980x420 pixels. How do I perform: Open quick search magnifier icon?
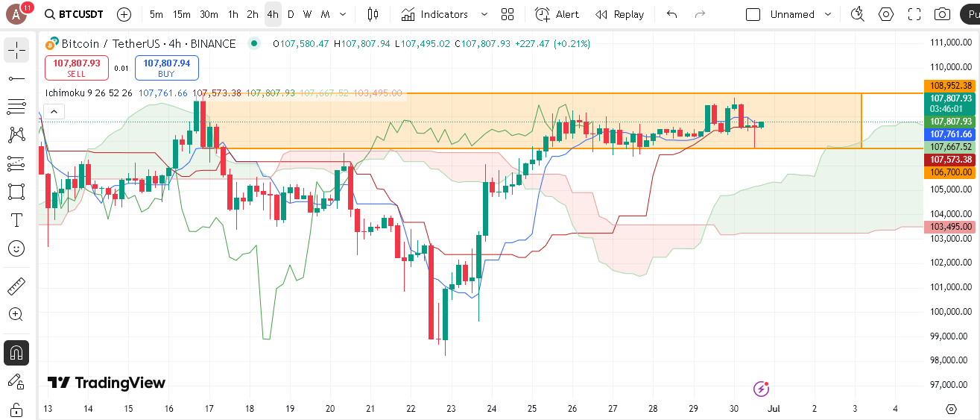(858, 14)
